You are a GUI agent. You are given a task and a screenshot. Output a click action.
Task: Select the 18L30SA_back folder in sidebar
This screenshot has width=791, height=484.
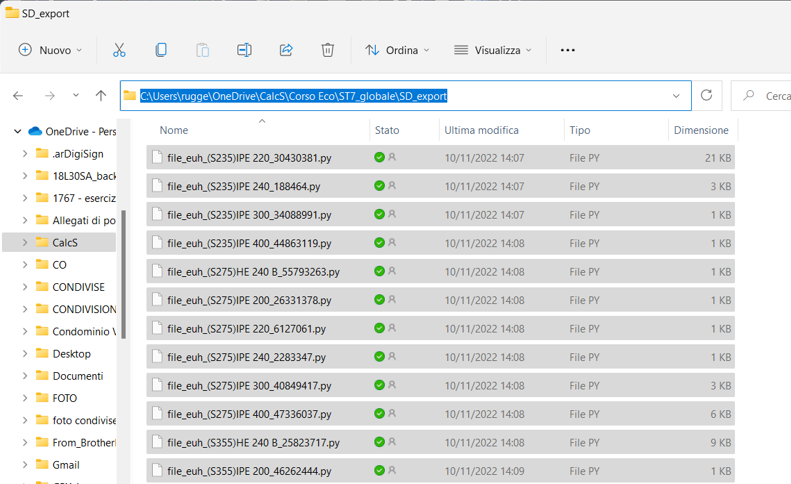84,176
